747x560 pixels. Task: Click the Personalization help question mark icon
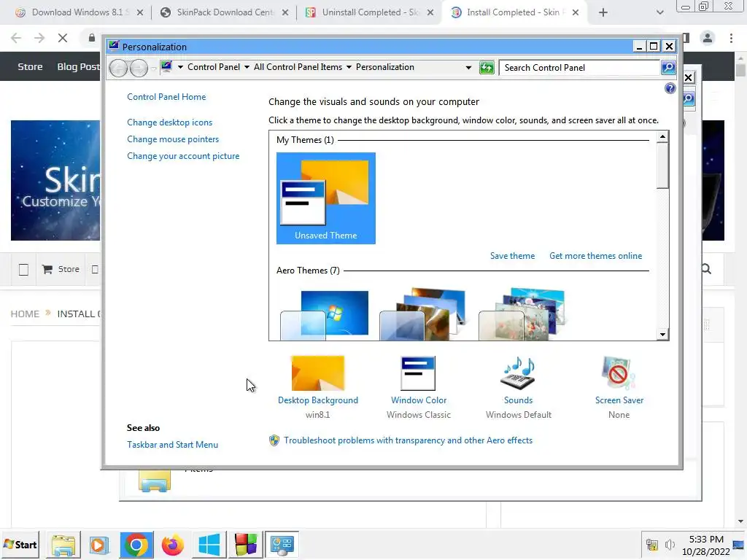670,88
